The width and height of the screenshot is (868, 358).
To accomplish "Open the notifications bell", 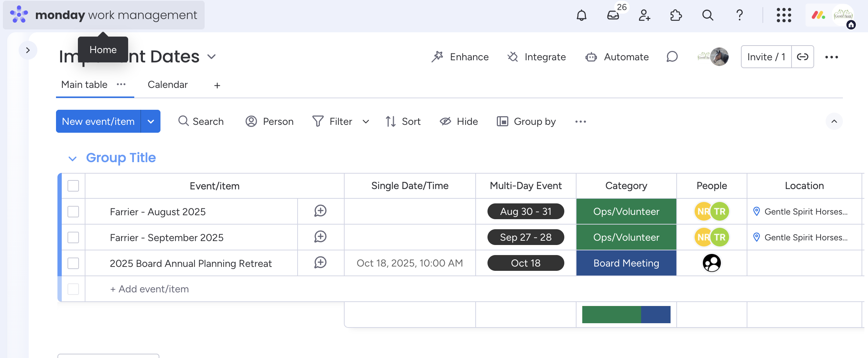I will (x=581, y=15).
